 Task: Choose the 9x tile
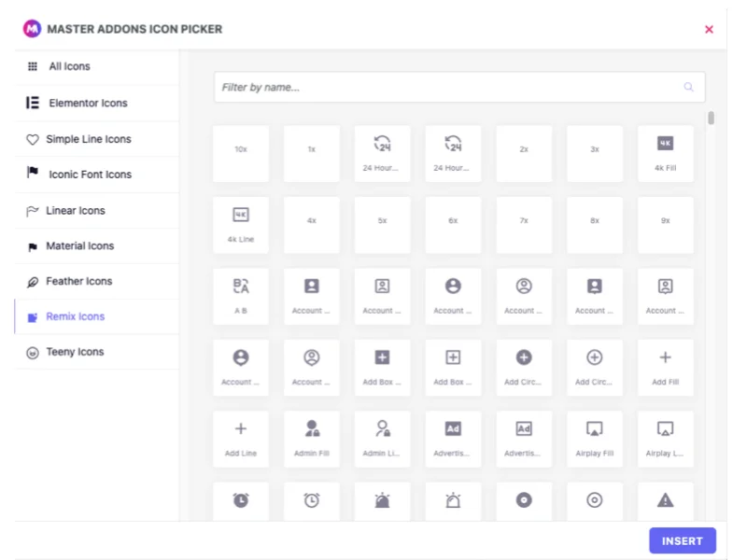(x=665, y=225)
